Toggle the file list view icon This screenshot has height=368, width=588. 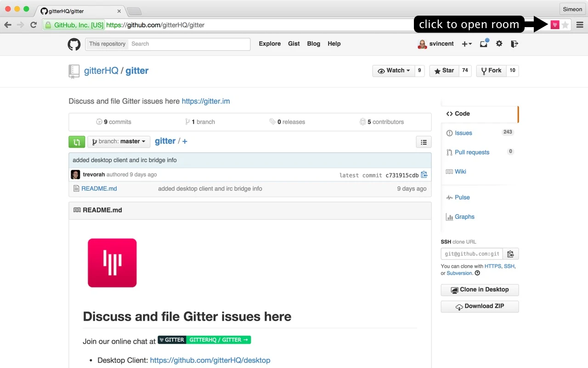tap(424, 142)
